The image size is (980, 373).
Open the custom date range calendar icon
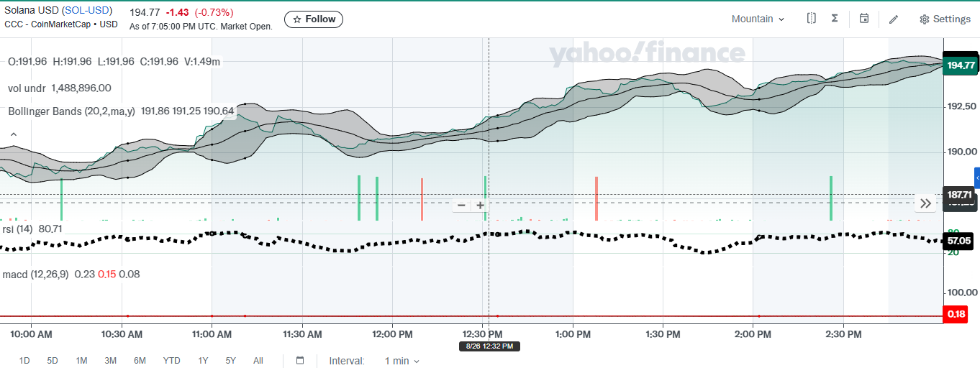point(300,361)
